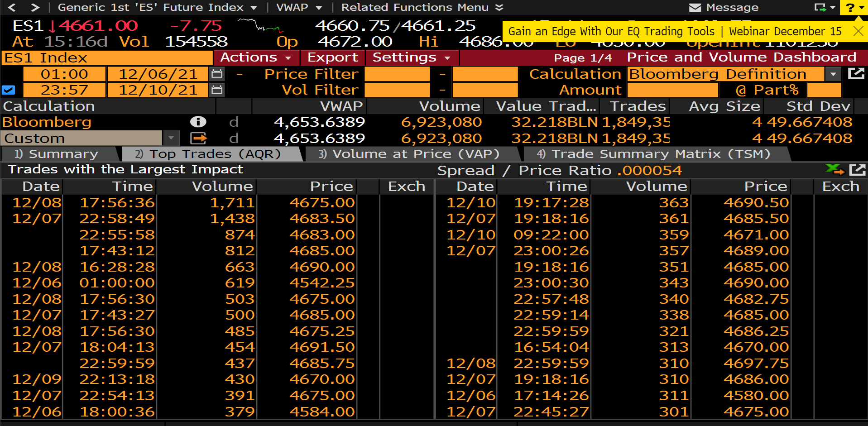
Task: Click the back navigation arrow
Action: click(12, 7)
